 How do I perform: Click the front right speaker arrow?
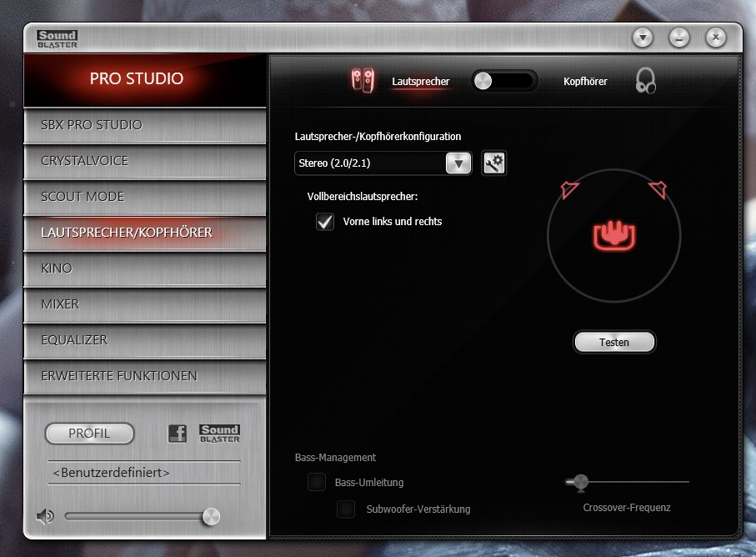(658, 189)
